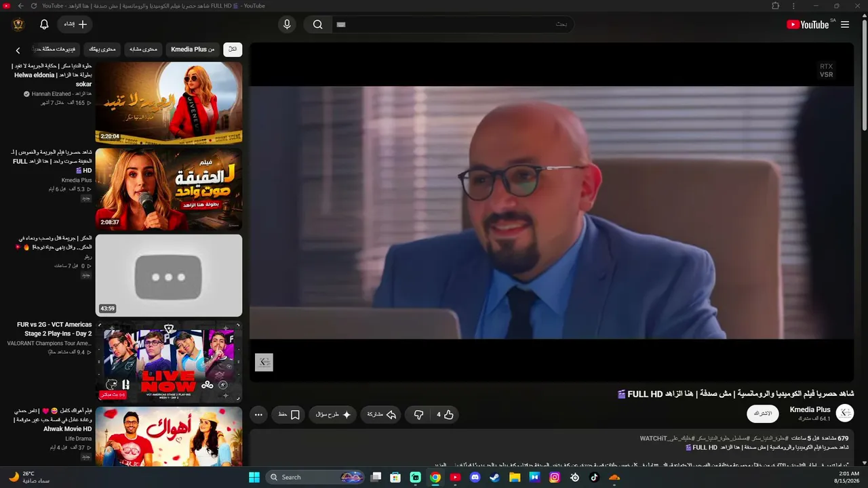Submit search with the magnifier button
The width and height of the screenshot is (868, 488).
317,24
